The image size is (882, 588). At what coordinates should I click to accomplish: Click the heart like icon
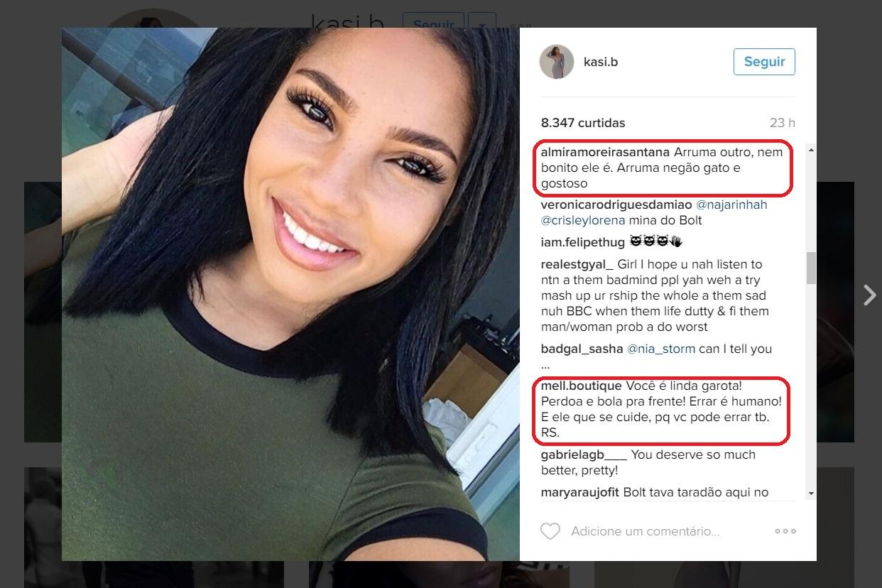pyautogui.click(x=550, y=531)
